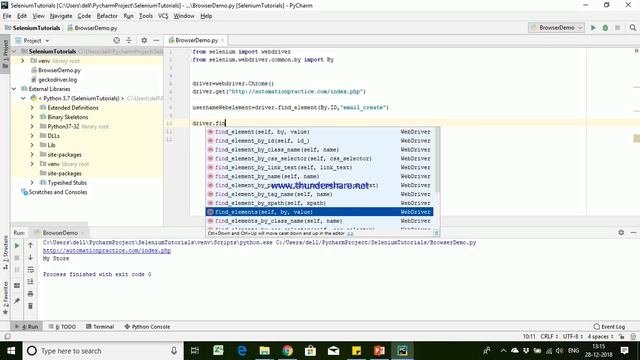The height and width of the screenshot is (360, 640).
Task: Expand Extended Definitions
Action: tap(32, 108)
